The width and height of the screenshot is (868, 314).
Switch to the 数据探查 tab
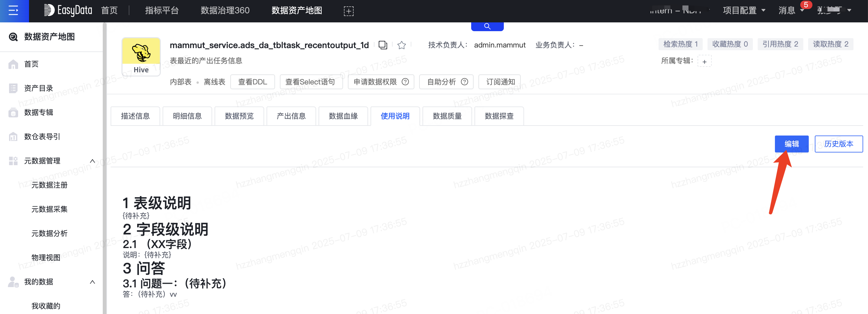point(499,116)
